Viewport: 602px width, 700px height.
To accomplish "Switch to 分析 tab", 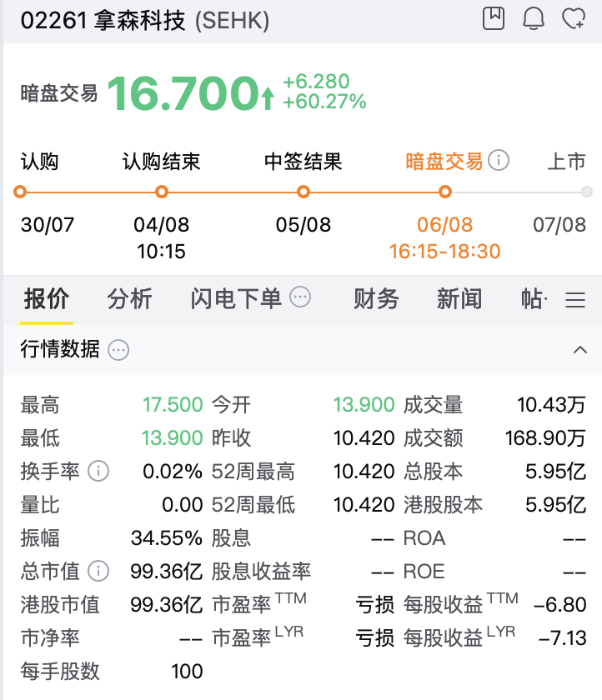I will (x=129, y=298).
